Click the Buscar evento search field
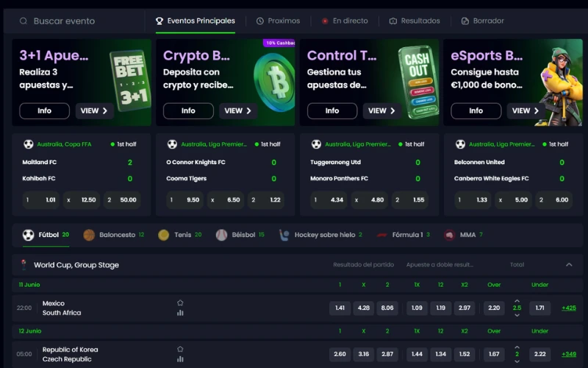Screen dimensions: 588x368 click(81, 21)
